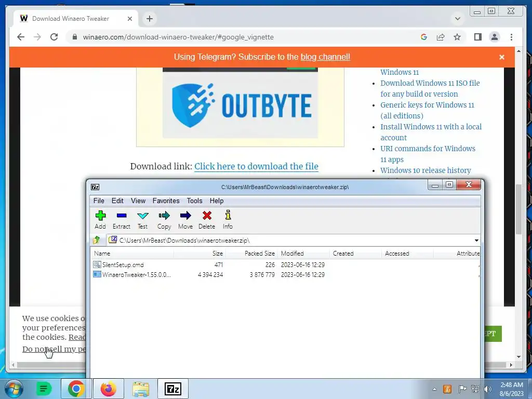This screenshot has height=399, width=532.
Task: Click 'Click here to download the file' link
Action: [x=256, y=166]
